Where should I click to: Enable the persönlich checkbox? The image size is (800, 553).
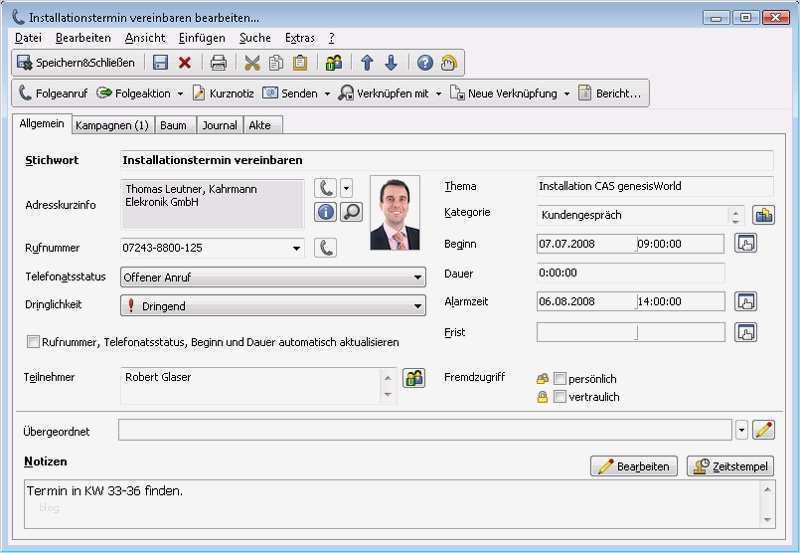(560, 379)
